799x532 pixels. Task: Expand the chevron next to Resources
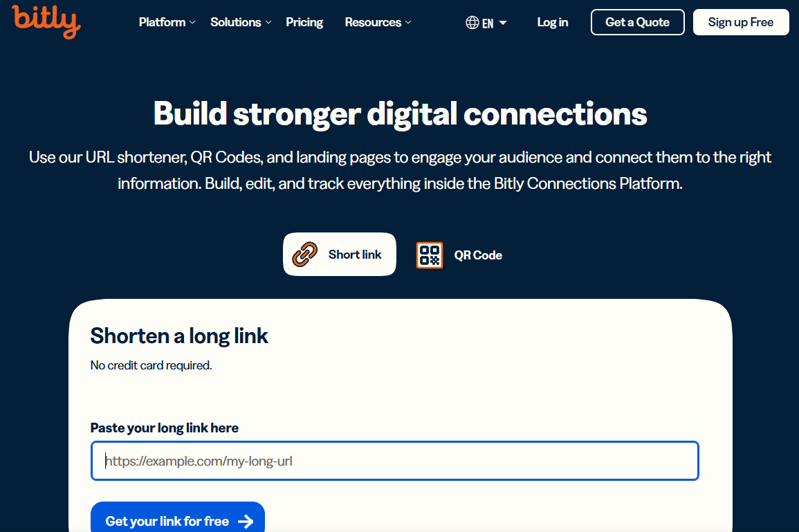(x=408, y=23)
